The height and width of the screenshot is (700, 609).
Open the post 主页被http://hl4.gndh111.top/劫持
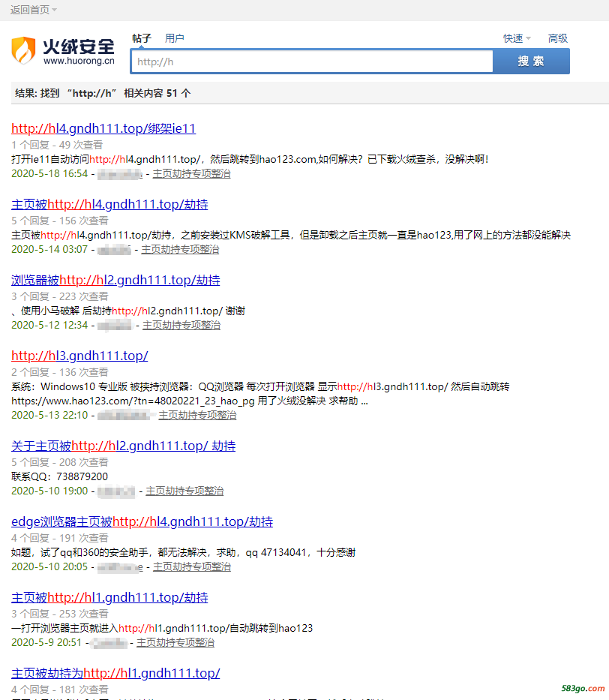click(109, 205)
